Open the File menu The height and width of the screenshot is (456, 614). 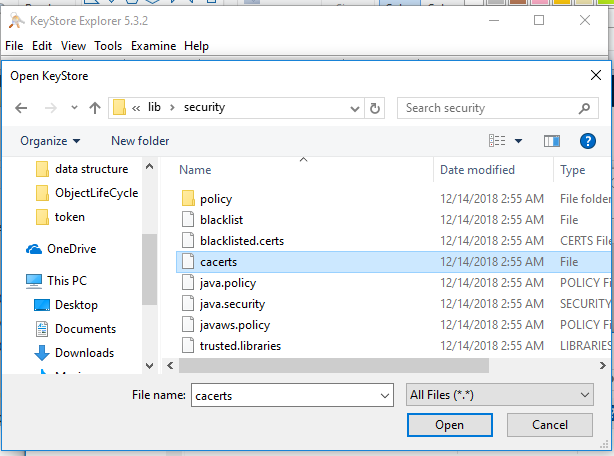pyautogui.click(x=14, y=46)
